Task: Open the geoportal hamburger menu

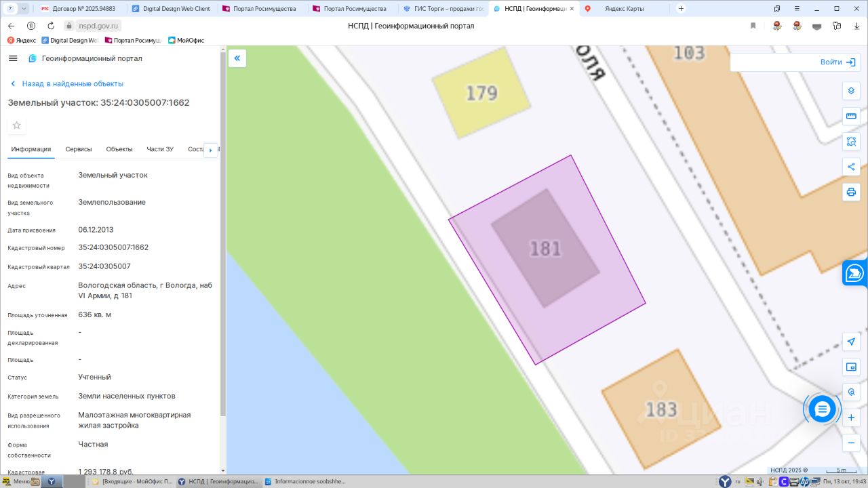Action: click(13, 58)
